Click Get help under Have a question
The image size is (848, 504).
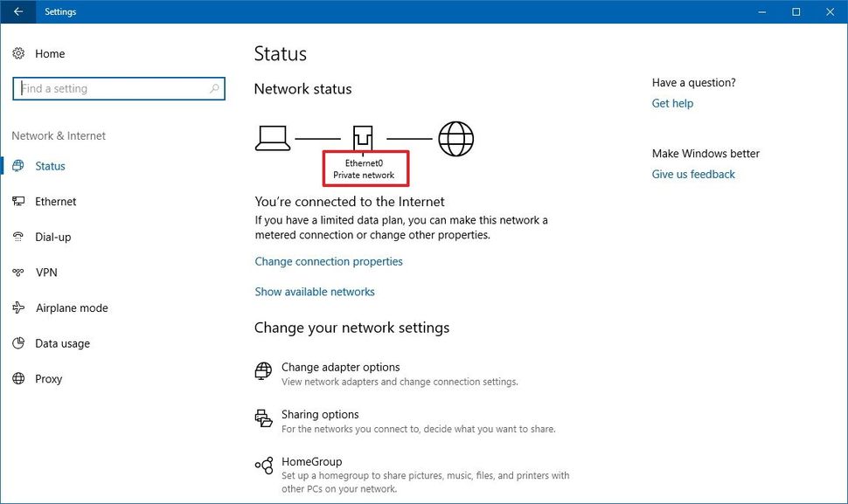pos(672,103)
